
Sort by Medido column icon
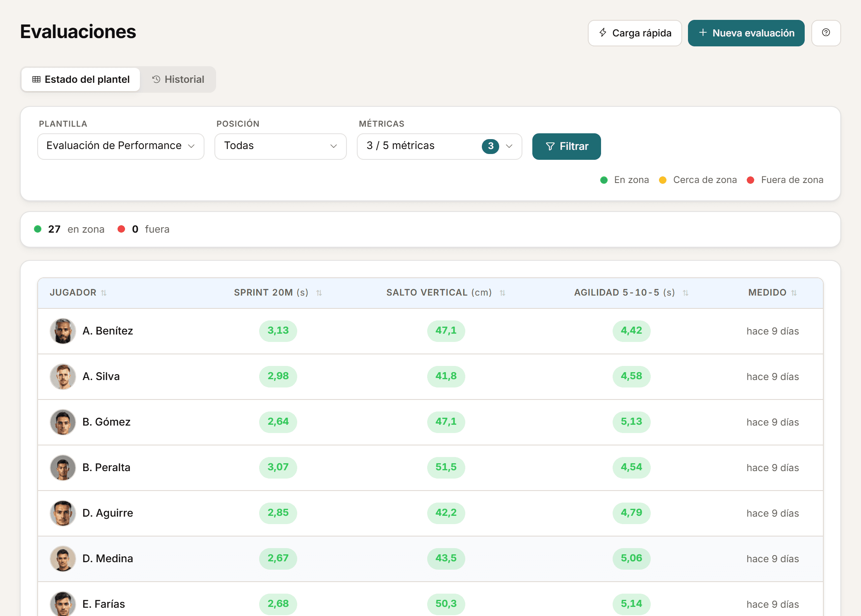[794, 293]
